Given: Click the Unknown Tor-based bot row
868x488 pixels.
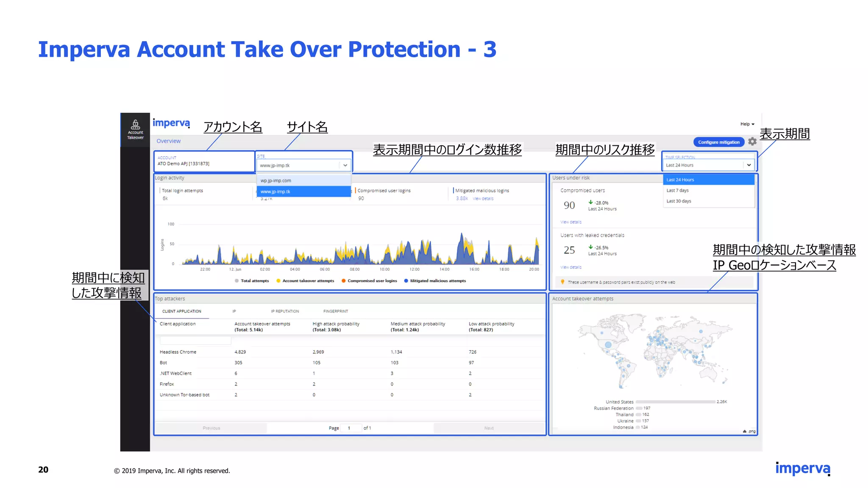Looking at the screenshot, I should pos(350,395).
